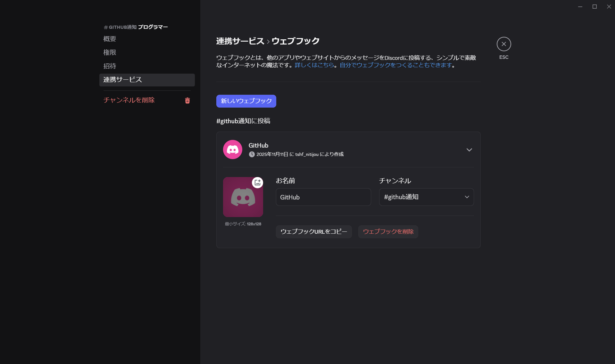Click 連携サービス in the breadcrumb header
Screen dimensions: 615x364
point(240,41)
